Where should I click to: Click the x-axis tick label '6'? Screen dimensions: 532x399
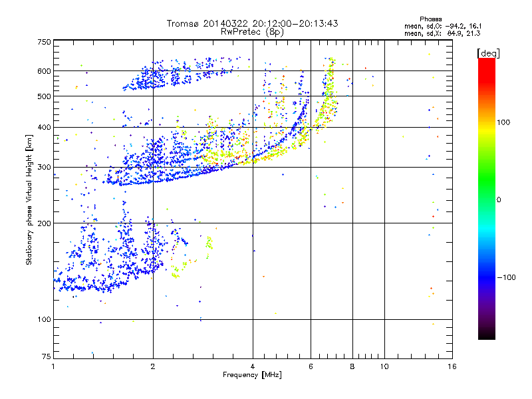pyautogui.click(x=311, y=366)
